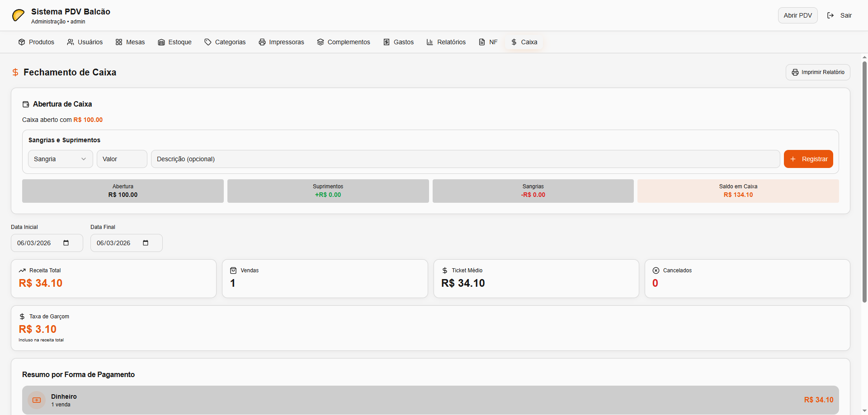Click the Categorias tag icon
868x415 pixels.
coord(208,42)
